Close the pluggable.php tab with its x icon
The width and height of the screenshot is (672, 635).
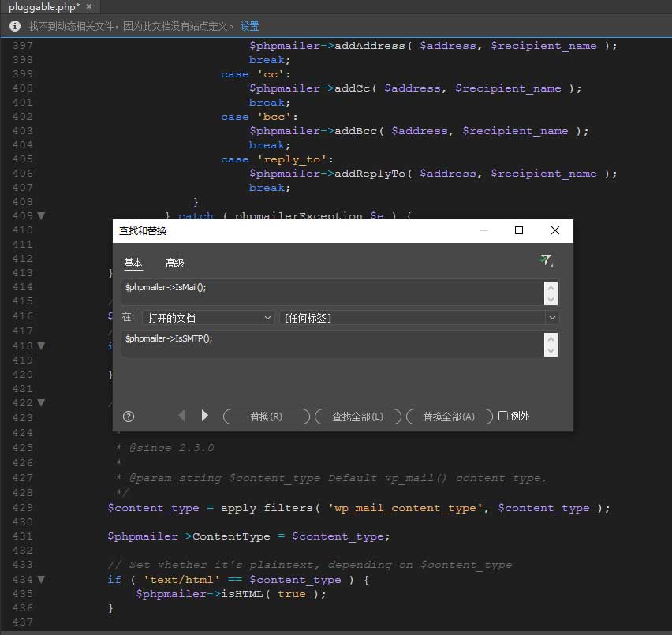click(89, 7)
